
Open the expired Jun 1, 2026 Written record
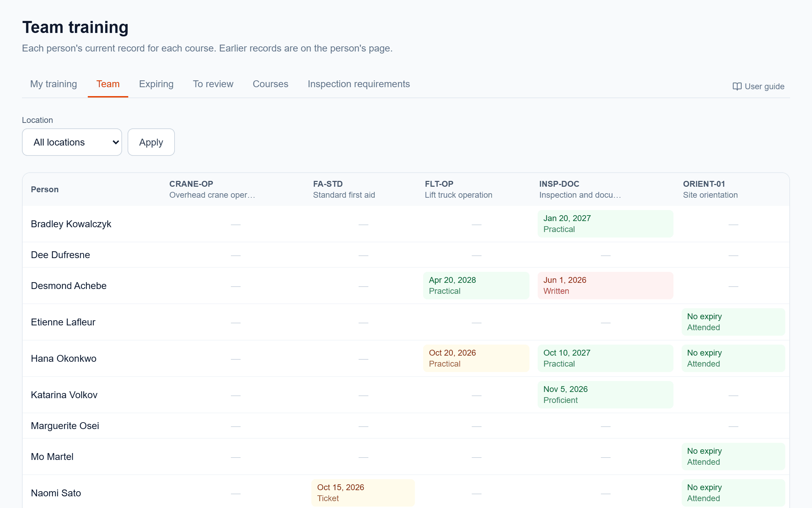click(x=605, y=286)
